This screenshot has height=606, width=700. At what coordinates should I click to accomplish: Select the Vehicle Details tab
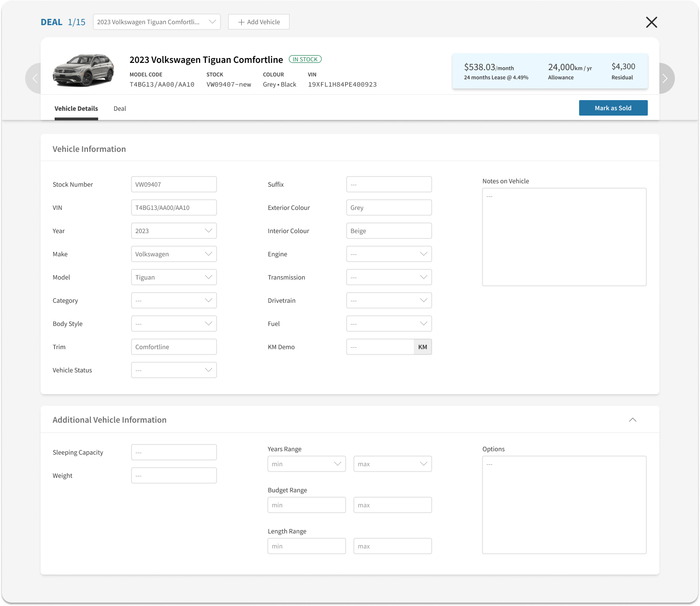coord(76,108)
